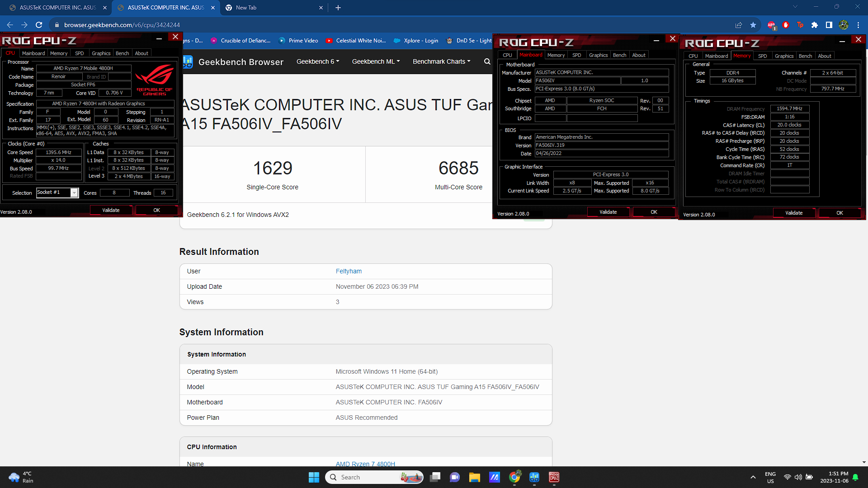Click the browser forward arrow

(24, 25)
